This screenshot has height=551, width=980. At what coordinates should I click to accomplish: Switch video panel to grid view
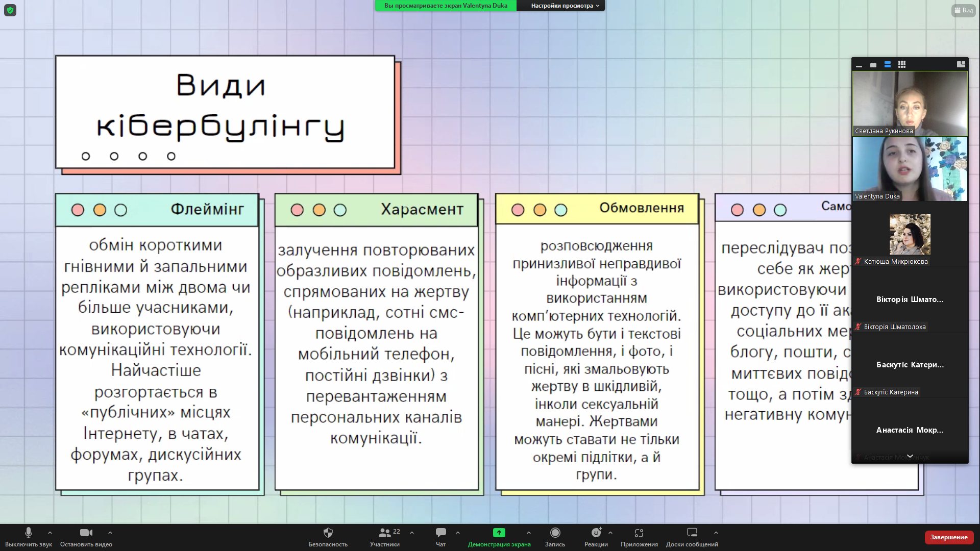pos(902,64)
